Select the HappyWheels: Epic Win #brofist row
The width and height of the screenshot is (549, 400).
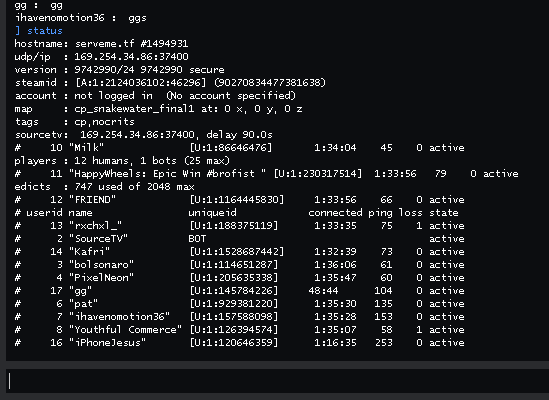coord(266,173)
